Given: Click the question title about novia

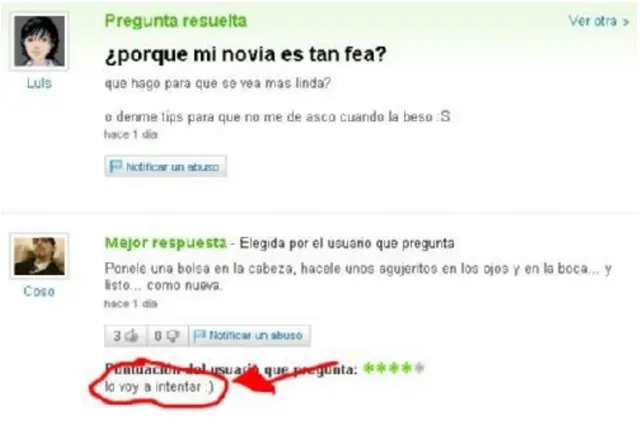Looking at the screenshot, I should pos(245,54).
